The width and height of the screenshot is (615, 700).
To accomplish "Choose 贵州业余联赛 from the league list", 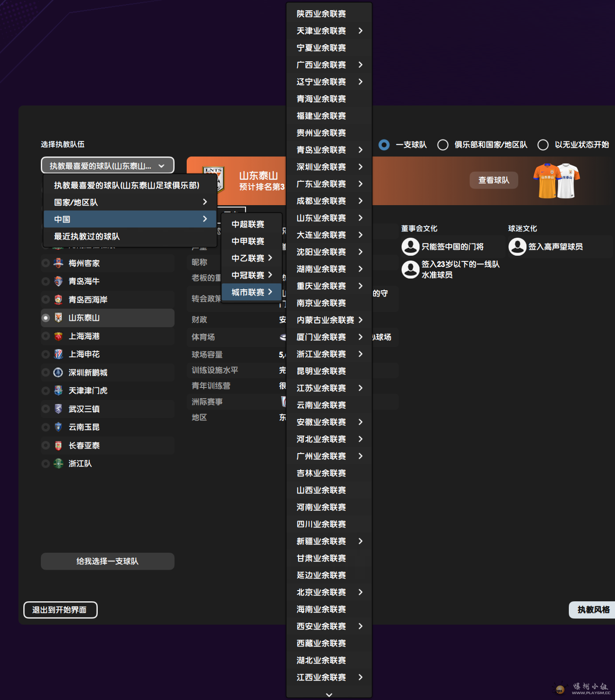I will click(x=329, y=133).
